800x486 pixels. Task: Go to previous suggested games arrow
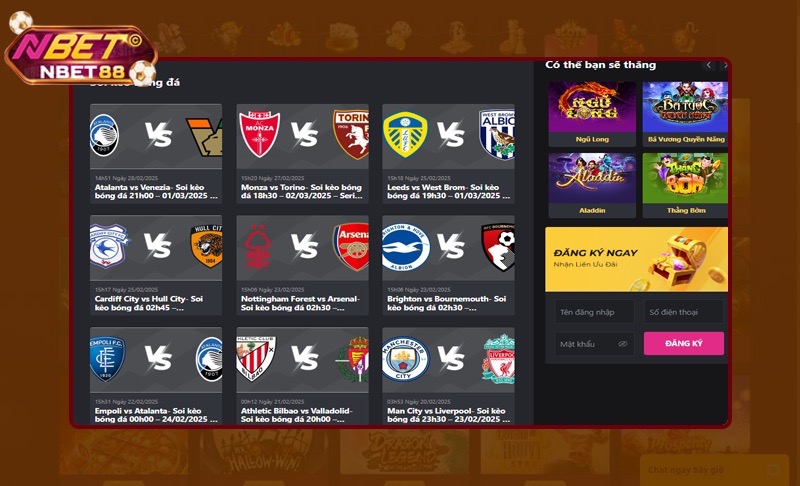(708, 65)
